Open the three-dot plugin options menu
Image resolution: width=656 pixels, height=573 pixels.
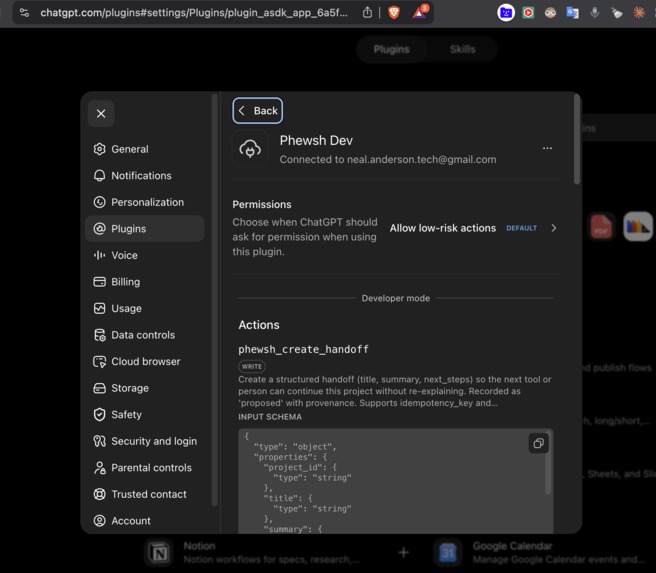(x=547, y=148)
